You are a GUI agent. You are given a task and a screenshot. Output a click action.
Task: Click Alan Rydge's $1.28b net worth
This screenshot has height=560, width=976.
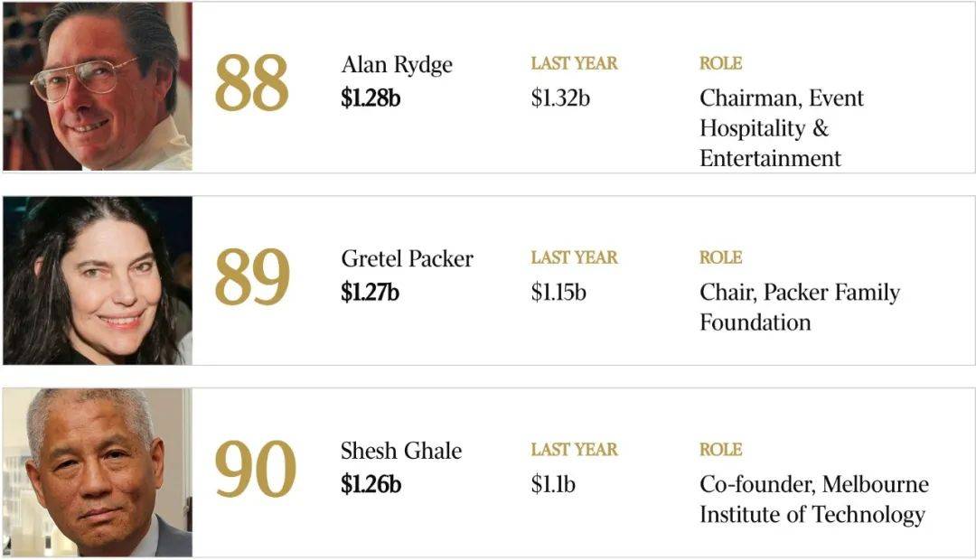371,98
